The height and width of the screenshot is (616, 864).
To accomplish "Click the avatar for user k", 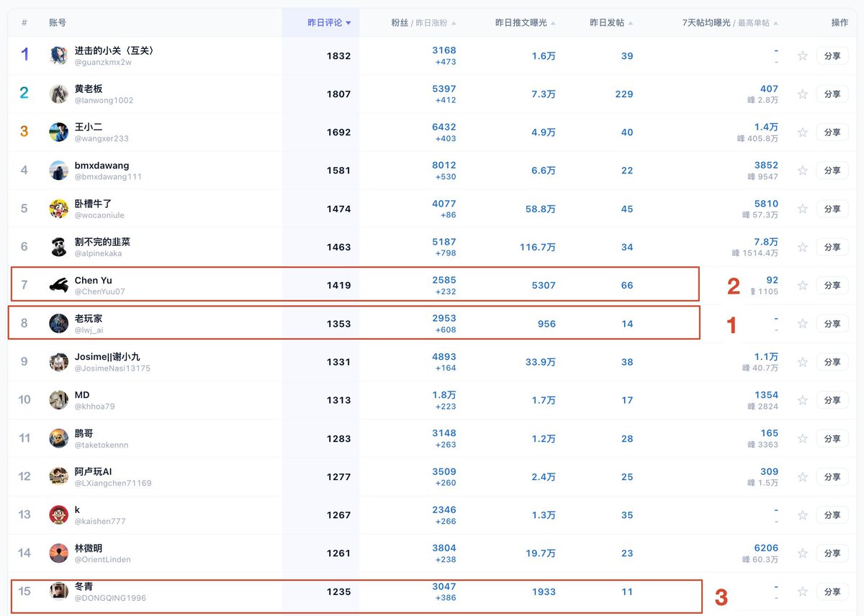I will [59, 515].
